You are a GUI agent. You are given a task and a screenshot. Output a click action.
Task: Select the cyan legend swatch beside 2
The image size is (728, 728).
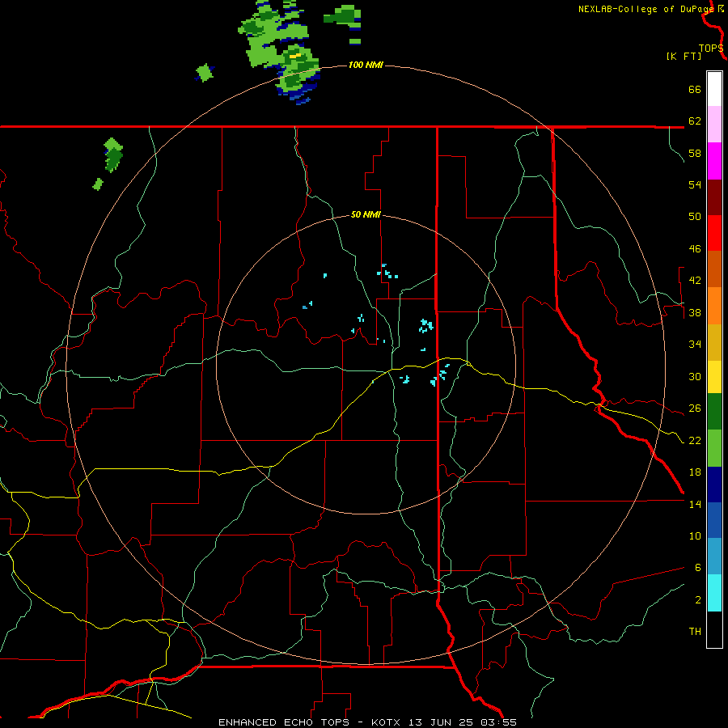pos(714,593)
